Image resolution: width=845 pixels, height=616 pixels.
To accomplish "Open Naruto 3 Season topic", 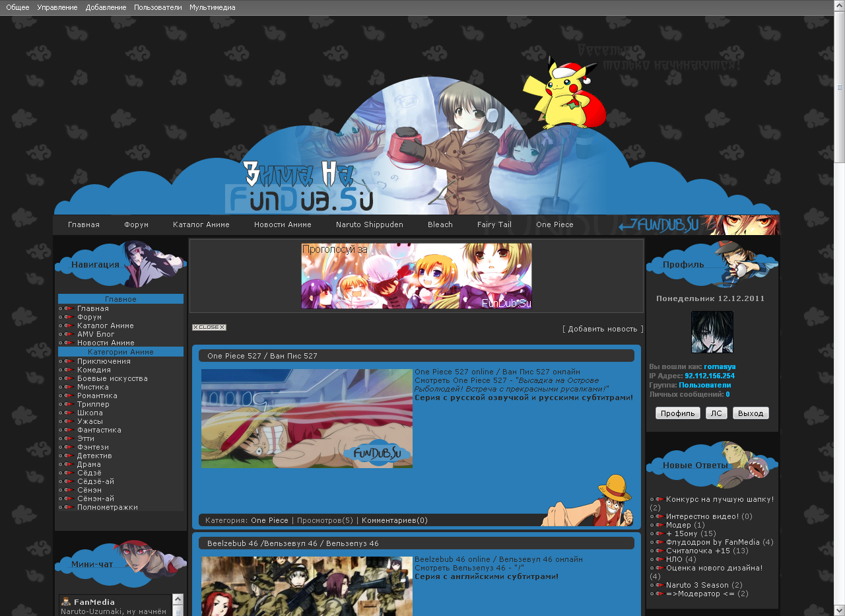I will [x=697, y=585].
